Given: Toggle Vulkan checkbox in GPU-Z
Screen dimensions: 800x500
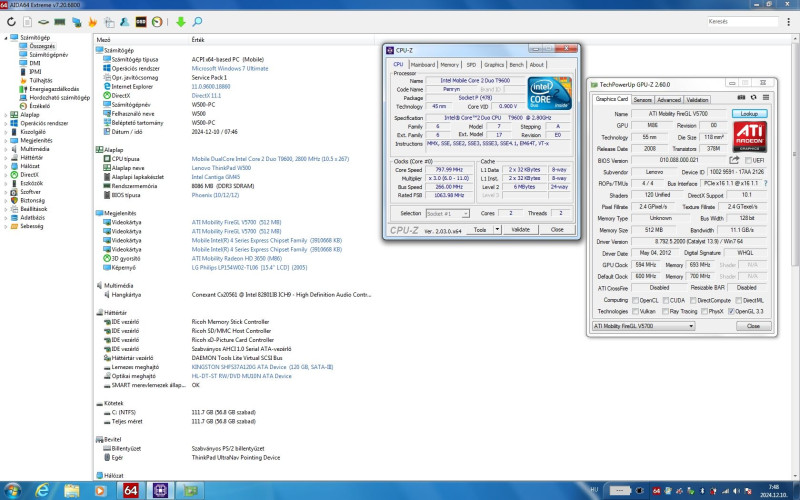Looking at the screenshot, I should 635,311.
